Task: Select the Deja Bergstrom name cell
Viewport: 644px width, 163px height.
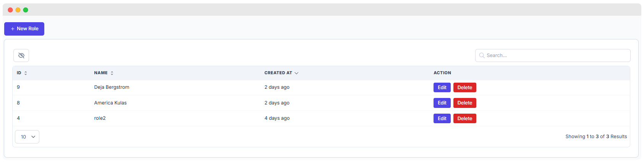Action: coord(112,87)
